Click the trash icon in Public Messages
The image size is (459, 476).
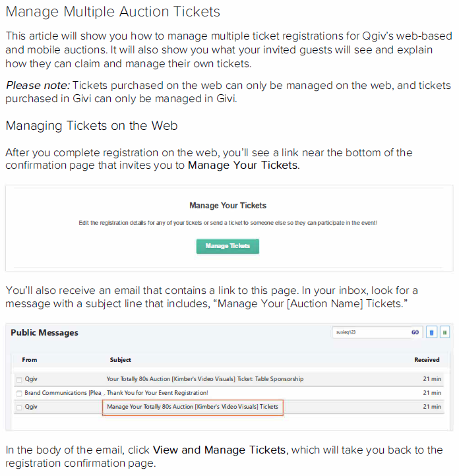(x=431, y=333)
